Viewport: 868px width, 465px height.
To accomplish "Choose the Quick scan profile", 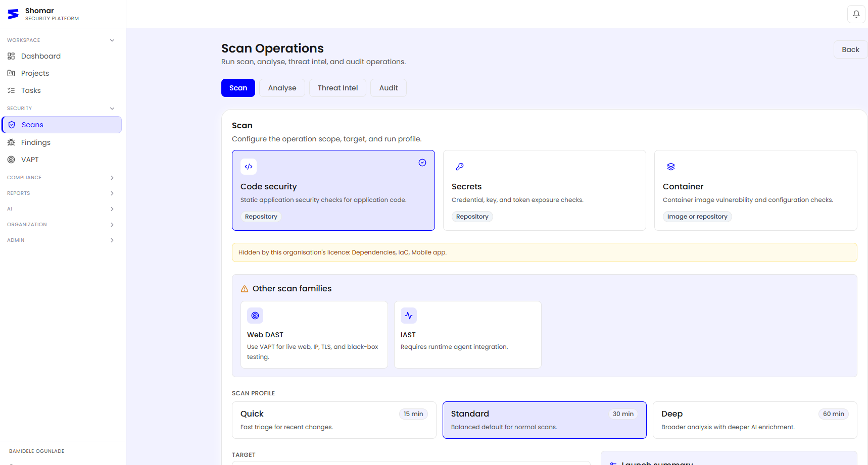I will (x=334, y=420).
